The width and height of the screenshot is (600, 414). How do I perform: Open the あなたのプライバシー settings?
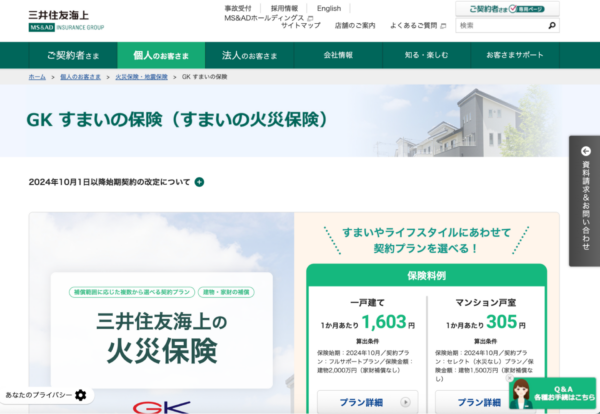(46, 395)
